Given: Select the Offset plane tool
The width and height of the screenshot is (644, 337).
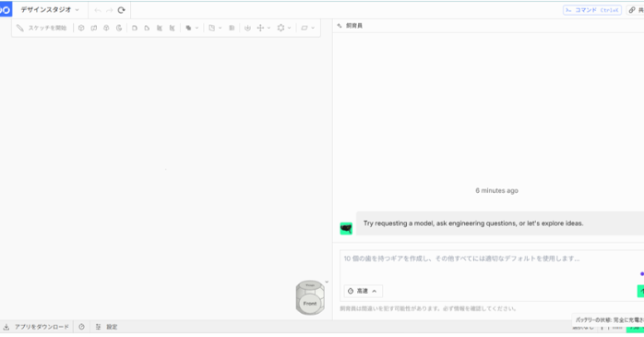Looking at the screenshot, I should (212, 28).
